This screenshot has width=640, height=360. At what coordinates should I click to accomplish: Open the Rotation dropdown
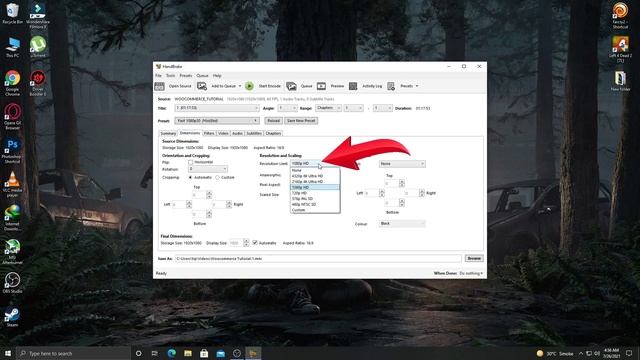pyautogui.click(x=208, y=169)
